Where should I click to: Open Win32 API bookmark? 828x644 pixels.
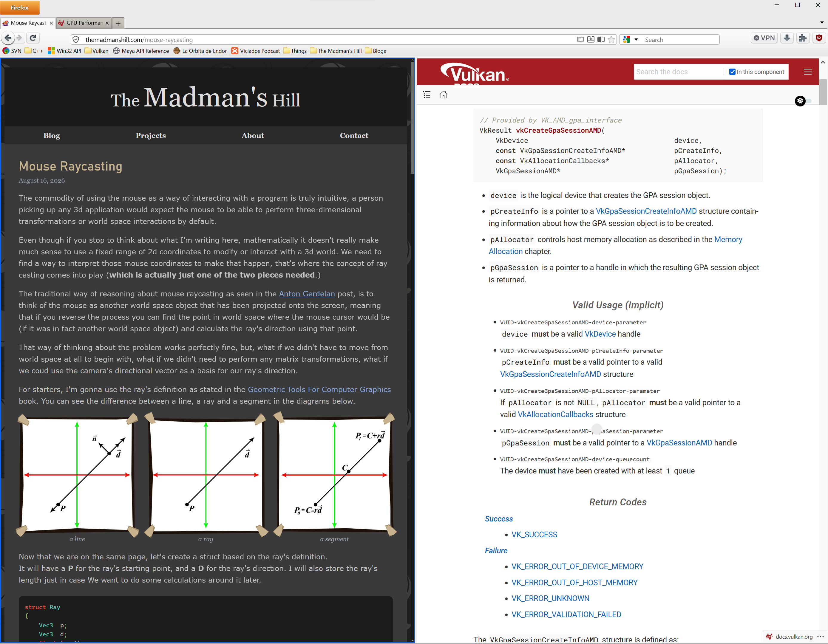[64, 50]
